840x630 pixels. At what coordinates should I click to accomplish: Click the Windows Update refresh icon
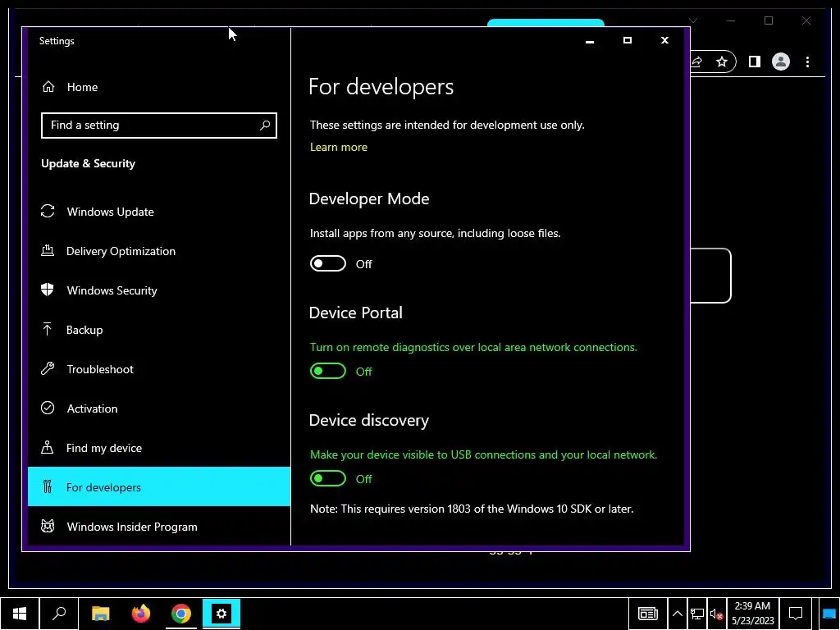[x=48, y=211]
